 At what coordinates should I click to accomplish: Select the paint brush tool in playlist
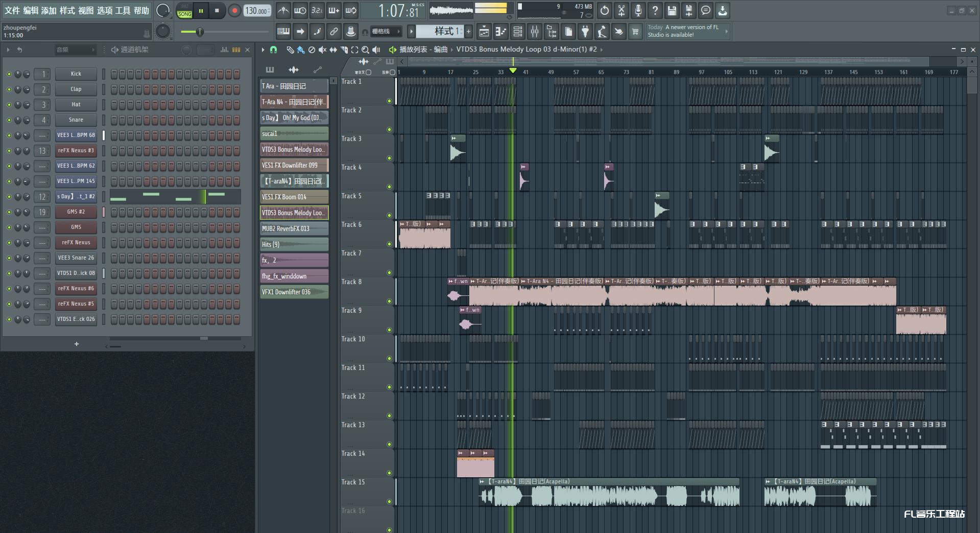point(301,50)
